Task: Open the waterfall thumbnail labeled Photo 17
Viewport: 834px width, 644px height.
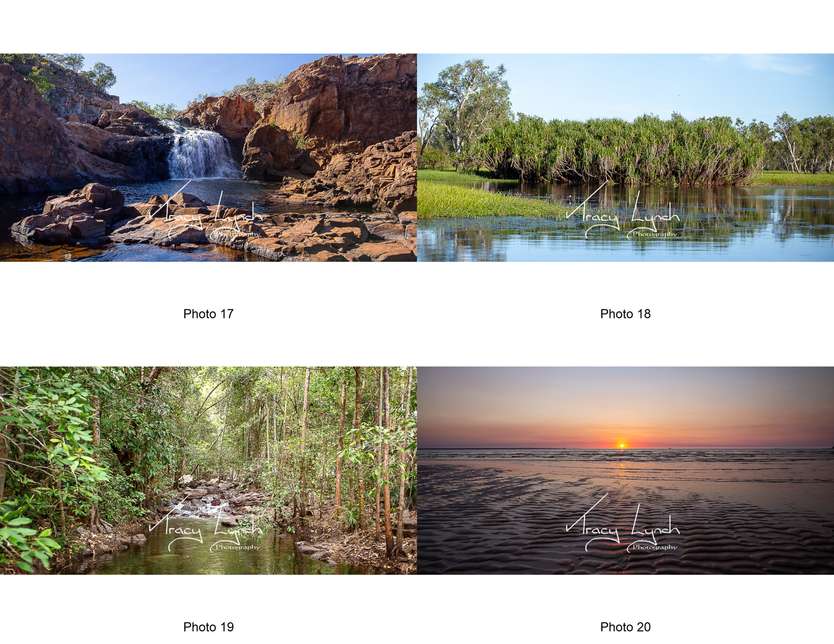Action: 208,157
